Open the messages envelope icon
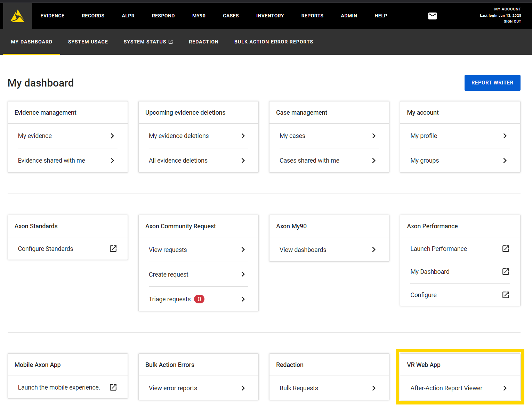 click(433, 16)
